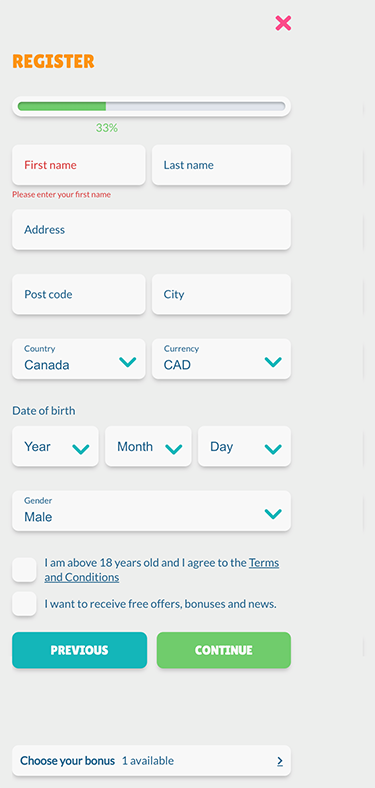Open the Year dropdown
This screenshot has height=788, width=375.
tap(55, 446)
